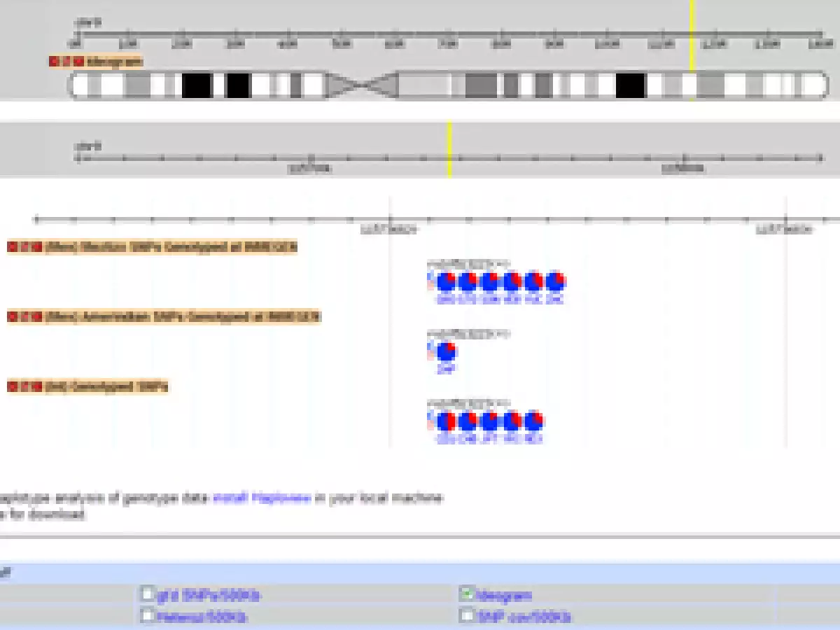Click first red icon of Amerindian SNPs track
Viewport: 840px width, 630px height.
(12, 317)
